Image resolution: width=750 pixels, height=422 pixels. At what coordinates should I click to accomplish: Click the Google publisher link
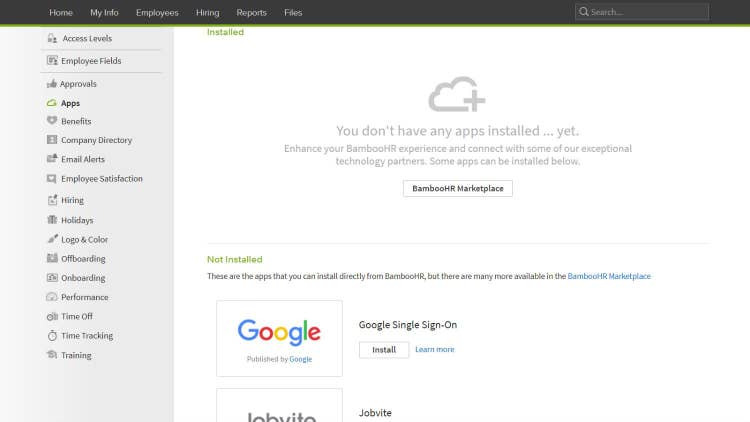point(300,359)
